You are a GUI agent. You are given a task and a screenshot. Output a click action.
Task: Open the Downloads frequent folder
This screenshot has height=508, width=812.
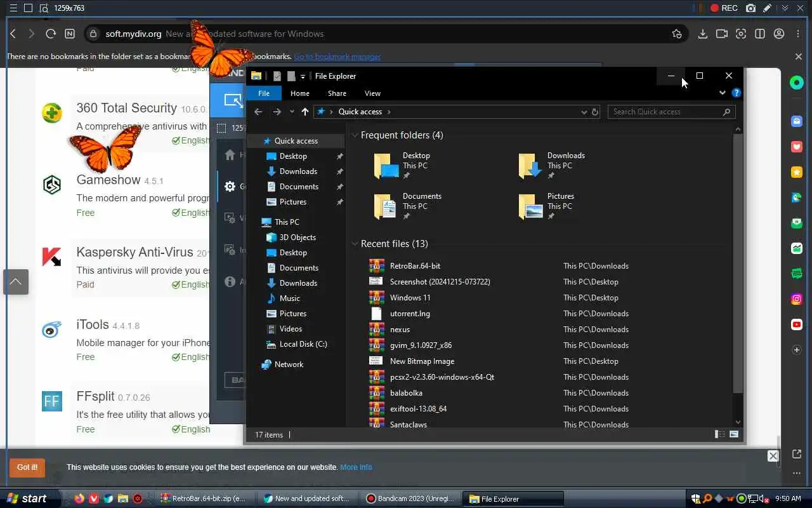coord(552,166)
